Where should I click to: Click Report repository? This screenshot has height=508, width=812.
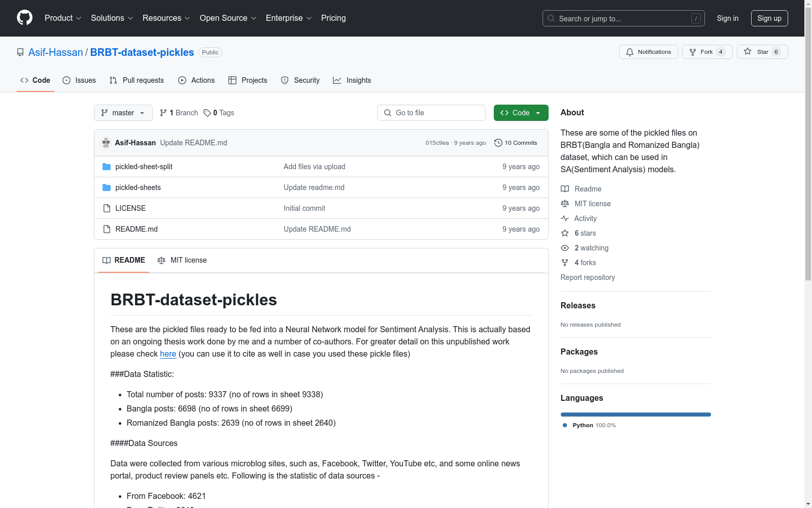588,277
